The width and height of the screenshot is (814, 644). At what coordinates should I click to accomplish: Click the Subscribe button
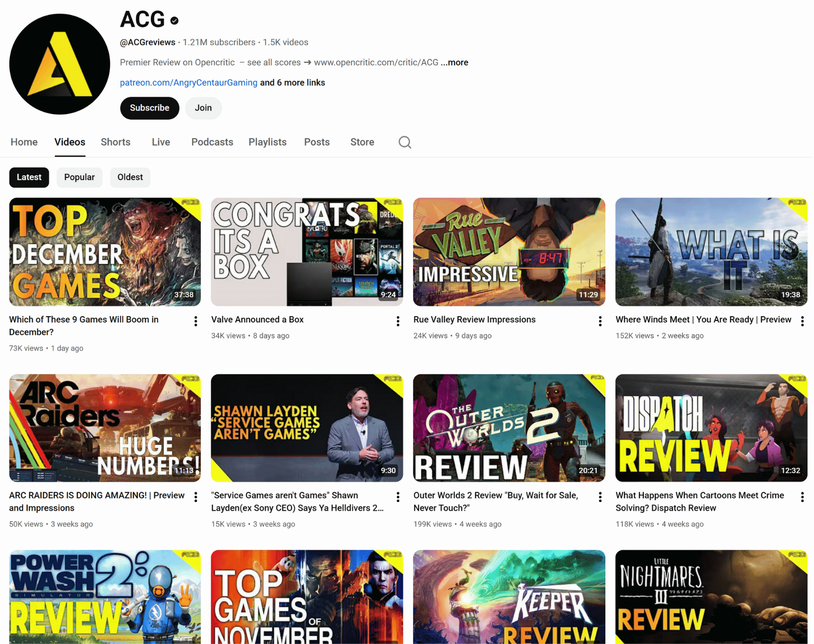(149, 108)
